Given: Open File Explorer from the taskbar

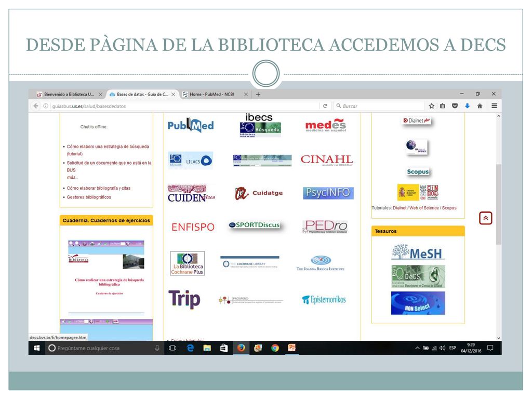Looking at the screenshot, I should 207,348.
